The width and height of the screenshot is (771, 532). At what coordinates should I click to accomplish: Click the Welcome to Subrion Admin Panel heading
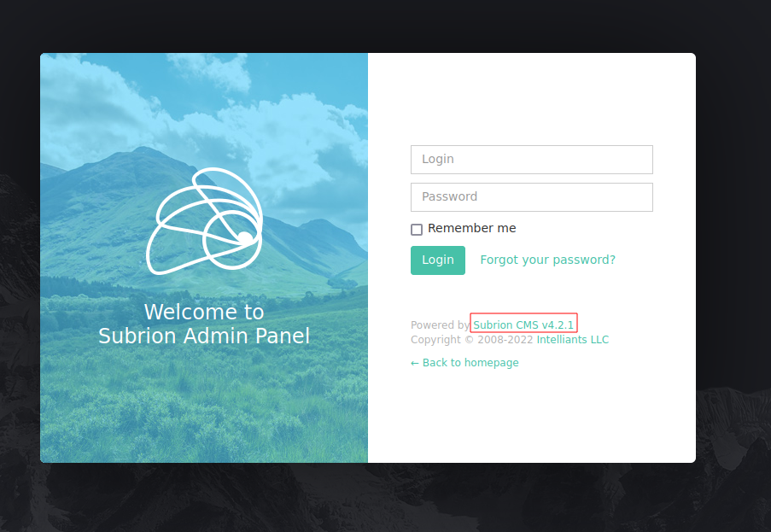point(204,324)
